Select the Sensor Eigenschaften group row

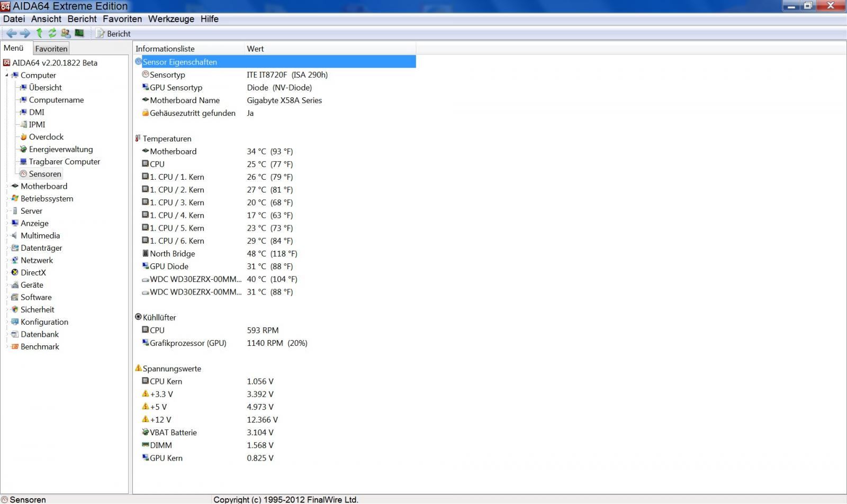coord(275,62)
